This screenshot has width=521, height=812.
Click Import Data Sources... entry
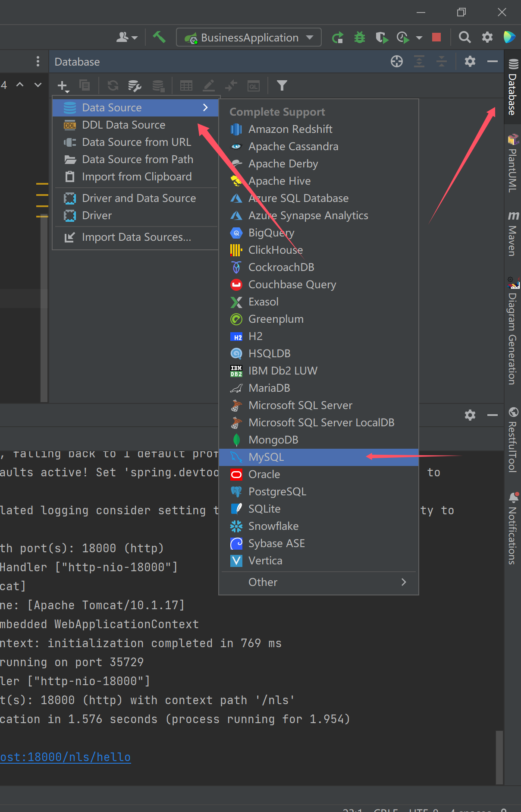(x=136, y=237)
